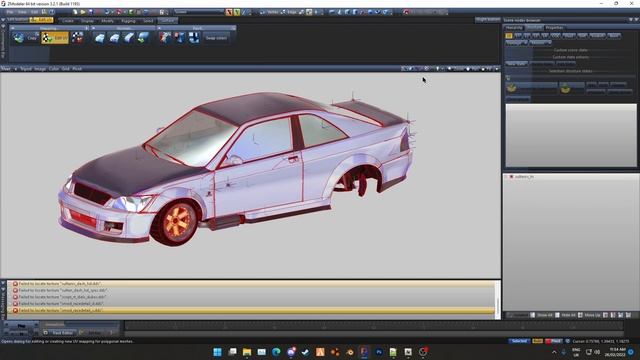The image size is (640, 360).
Task: Select the first icon in the Normals group
Action: [100, 38]
